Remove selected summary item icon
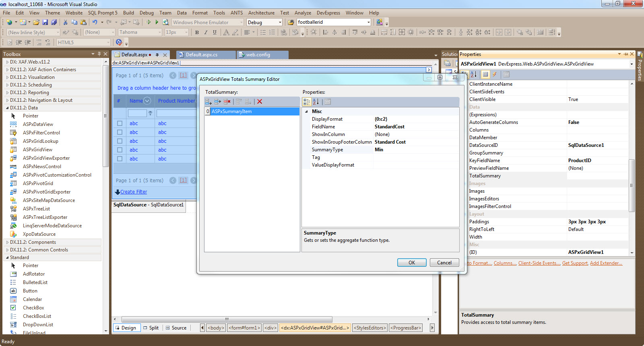This screenshot has height=346, width=644. pos(227,102)
